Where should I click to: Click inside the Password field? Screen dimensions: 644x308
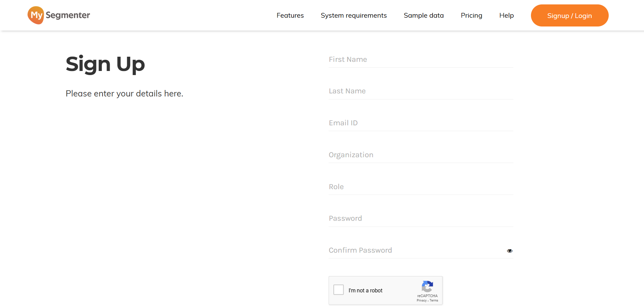click(x=420, y=219)
